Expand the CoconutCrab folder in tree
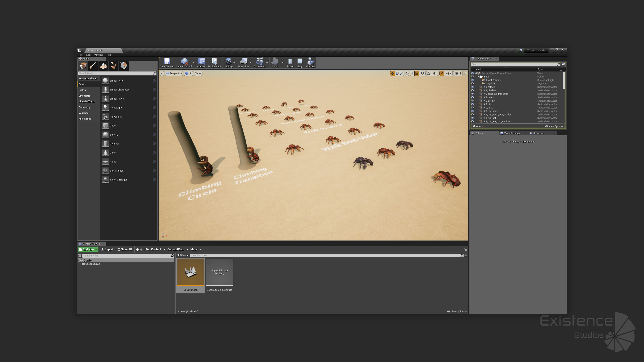The image size is (644, 362). 80,264
